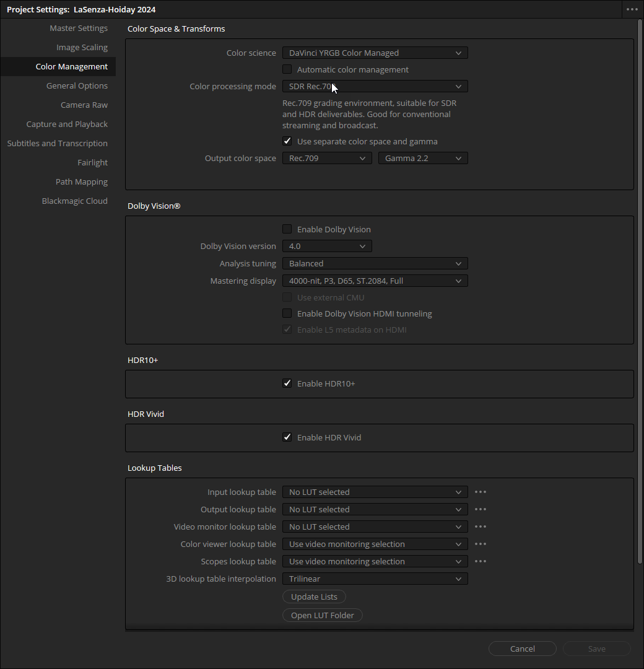Viewport: 644px width, 669px height.
Task: Click the HDR10+ section heading
Action: tap(143, 360)
